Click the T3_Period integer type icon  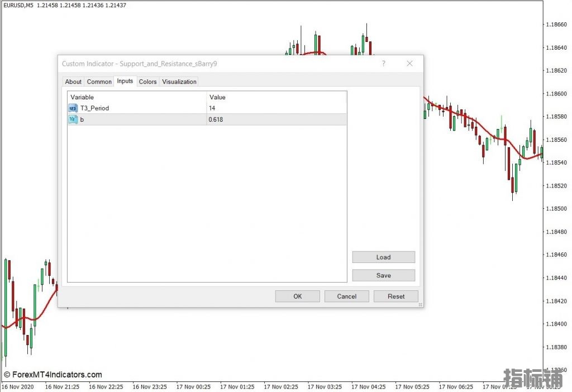[x=73, y=108]
